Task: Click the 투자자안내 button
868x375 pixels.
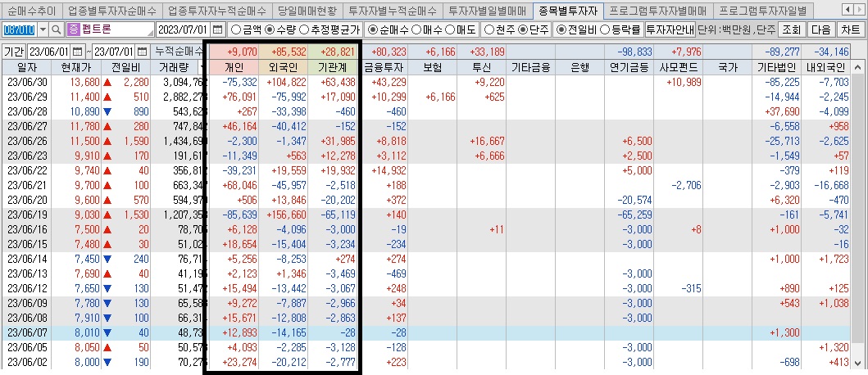Action: (670, 29)
